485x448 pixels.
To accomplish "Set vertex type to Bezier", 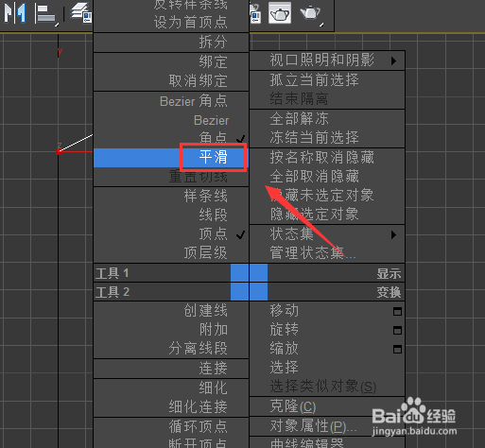I will coord(212,120).
